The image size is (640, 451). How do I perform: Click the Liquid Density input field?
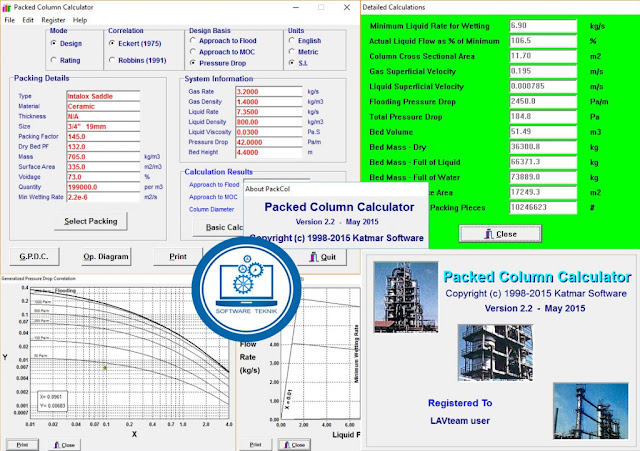pos(269,122)
